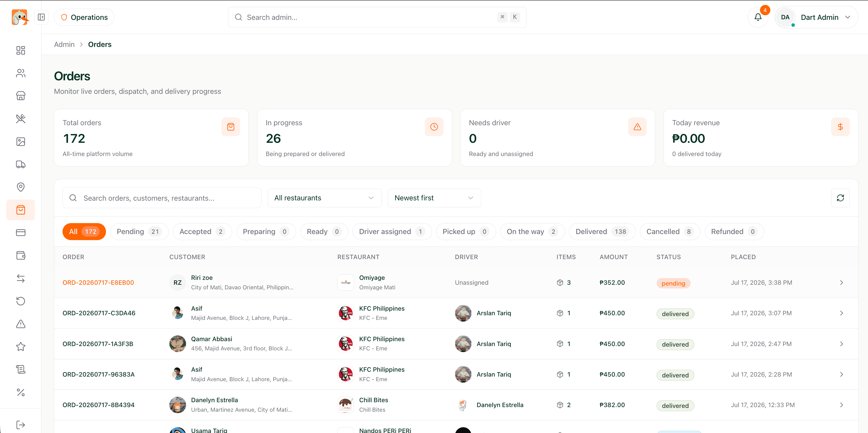This screenshot has width=868, height=433.
Task: Open order ORD-20260717-C3DA46 row chevron
Action: pyautogui.click(x=842, y=313)
